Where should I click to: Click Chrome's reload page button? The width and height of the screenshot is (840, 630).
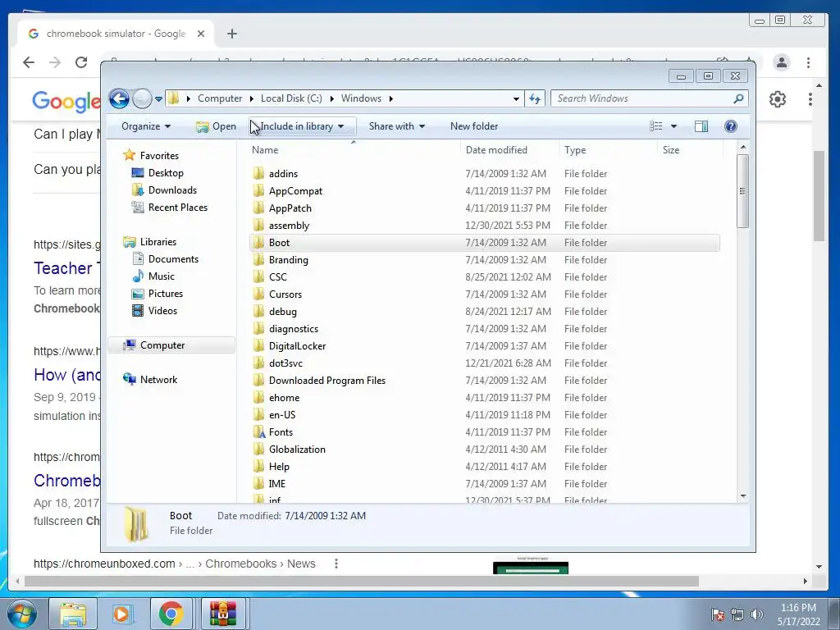tap(81, 62)
